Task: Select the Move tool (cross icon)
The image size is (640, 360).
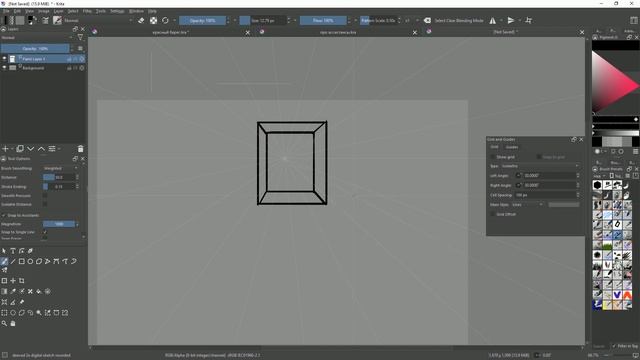Action: pyautogui.click(x=13, y=281)
